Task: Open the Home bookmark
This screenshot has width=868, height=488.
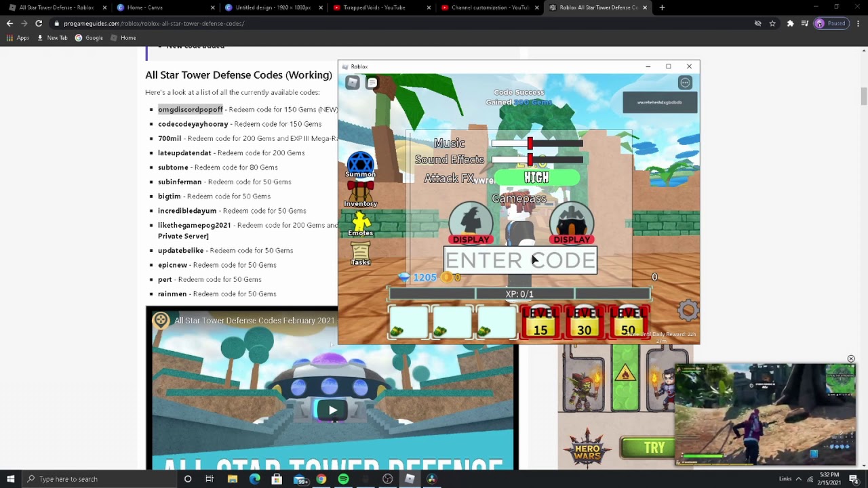Action: [123, 38]
